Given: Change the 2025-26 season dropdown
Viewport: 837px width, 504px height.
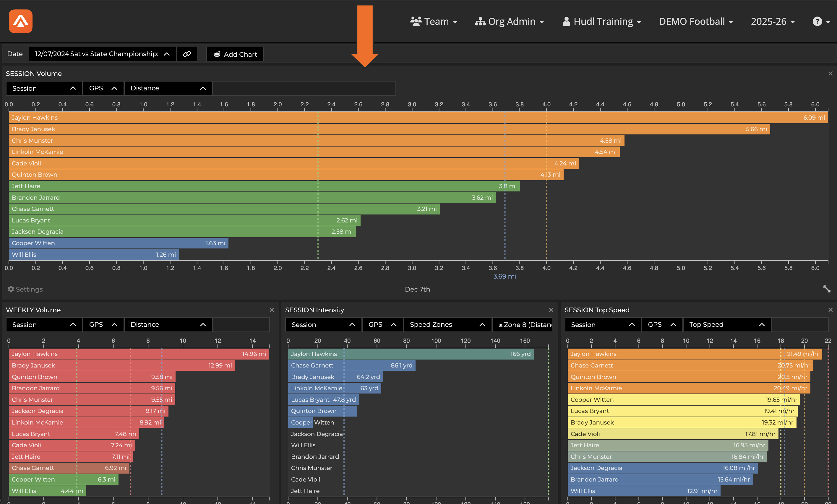Looking at the screenshot, I should tap(773, 21).
